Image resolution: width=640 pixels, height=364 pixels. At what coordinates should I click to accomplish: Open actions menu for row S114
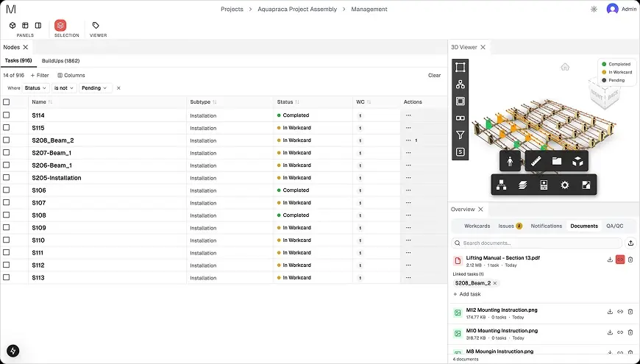point(408,115)
